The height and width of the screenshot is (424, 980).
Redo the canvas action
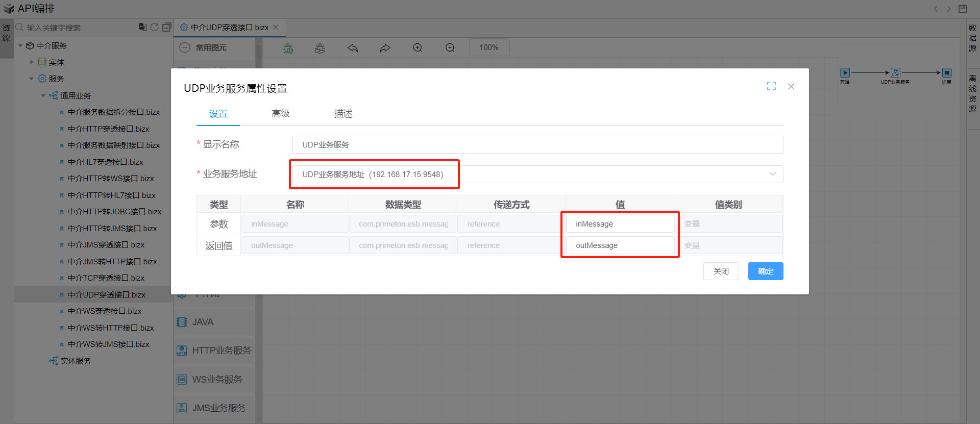click(385, 48)
